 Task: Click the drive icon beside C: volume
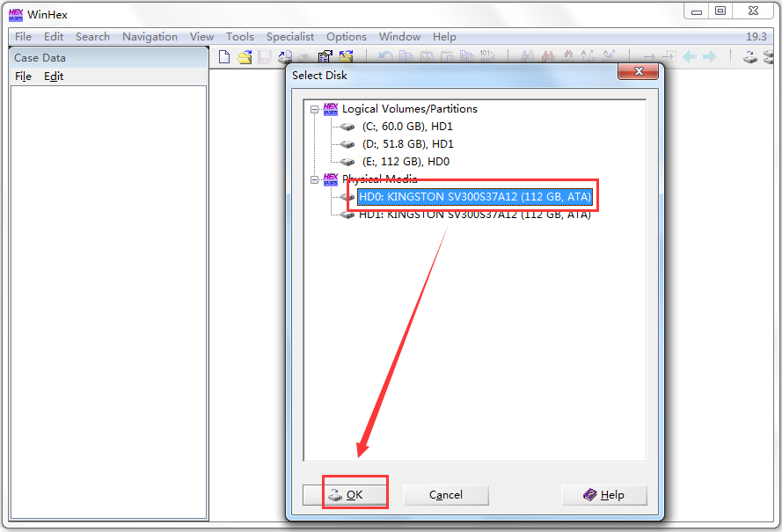point(347,127)
